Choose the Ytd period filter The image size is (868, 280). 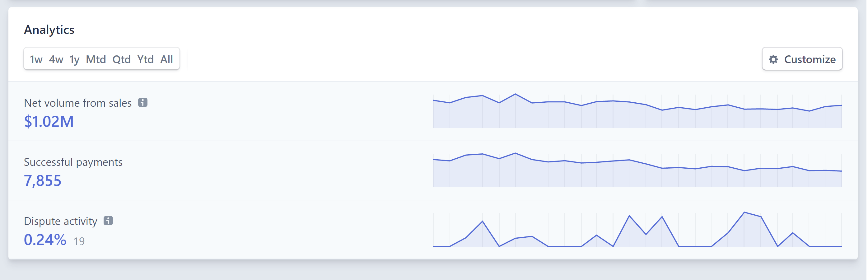tap(145, 59)
